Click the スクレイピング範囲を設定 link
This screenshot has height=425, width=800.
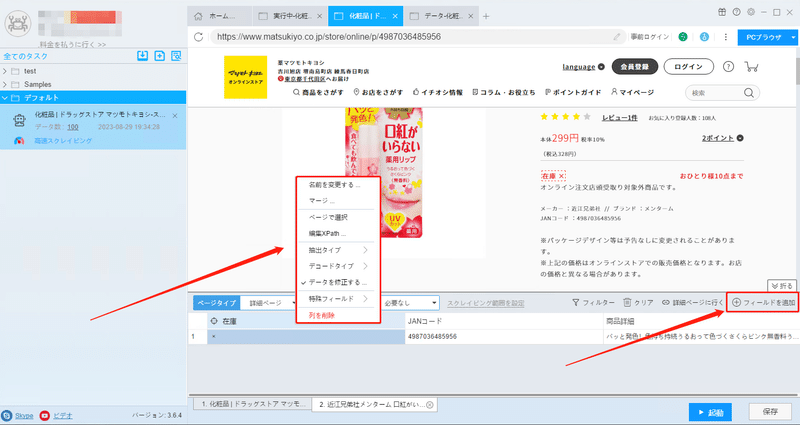pos(486,303)
